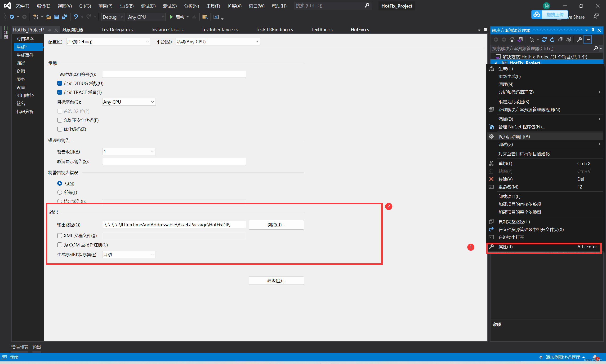This screenshot has height=364, width=606.
Task: Select the solution 'HotFix Project' tree node
Action: click(x=544, y=57)
